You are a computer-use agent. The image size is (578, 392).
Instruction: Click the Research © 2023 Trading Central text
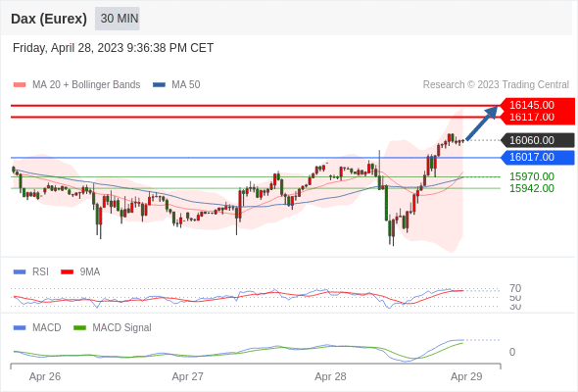496,85
